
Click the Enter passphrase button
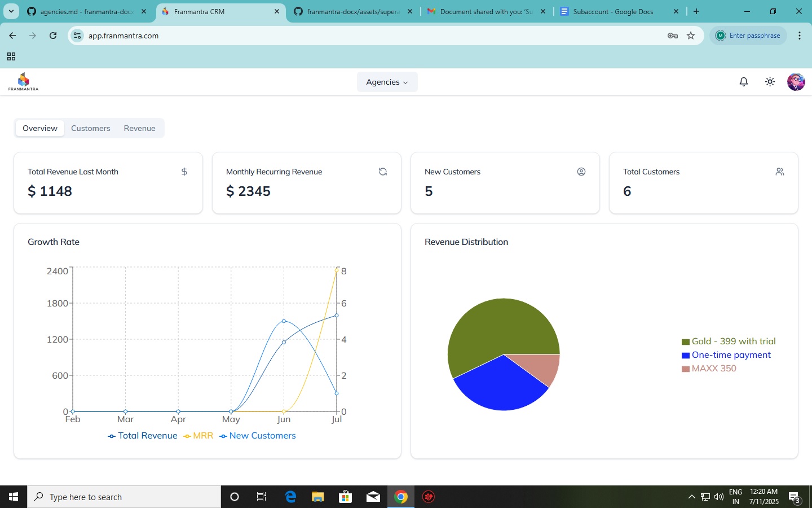click(x=748, y=35)
